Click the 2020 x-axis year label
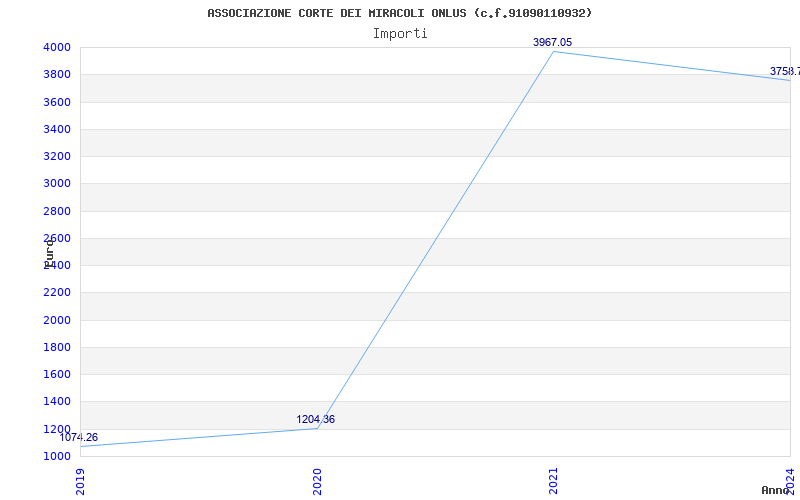Screen dimensions: 800x500 tap(317, 481)
